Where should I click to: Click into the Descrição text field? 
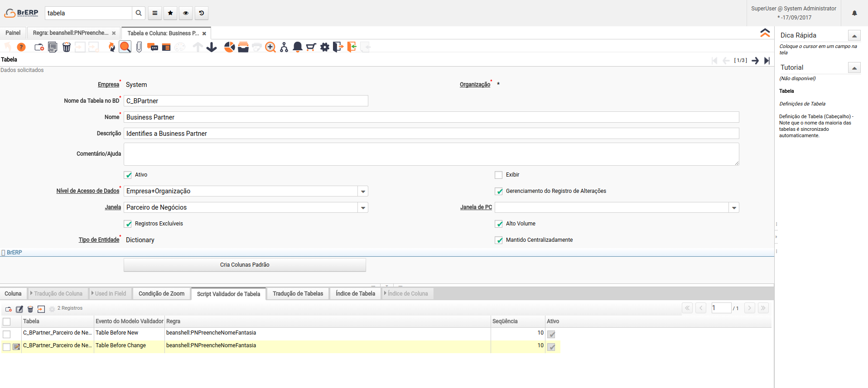[x=431, y=134]
